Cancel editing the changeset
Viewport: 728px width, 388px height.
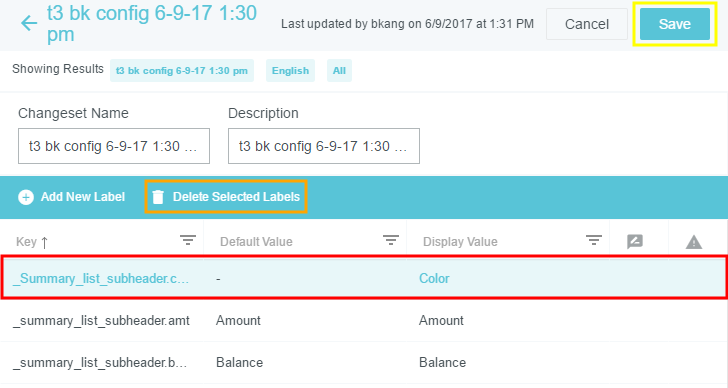(x=587, y=24)
